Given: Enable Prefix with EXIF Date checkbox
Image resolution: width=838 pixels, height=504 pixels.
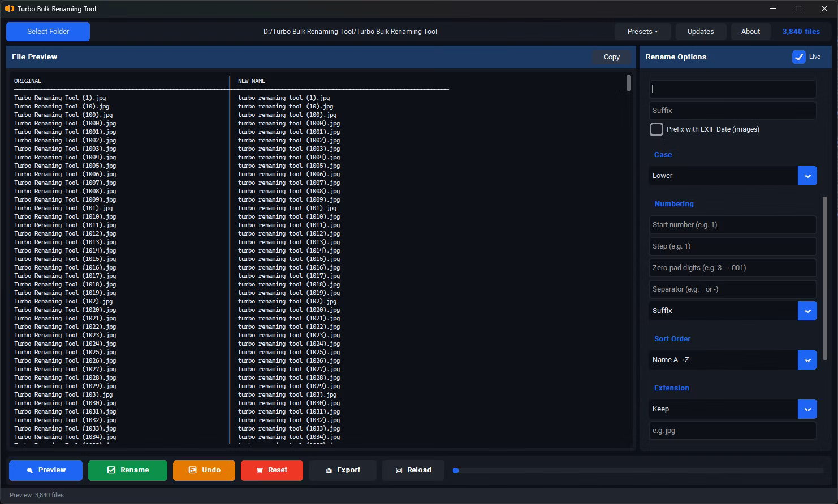Looking at the screenshot, I should 656,129.
